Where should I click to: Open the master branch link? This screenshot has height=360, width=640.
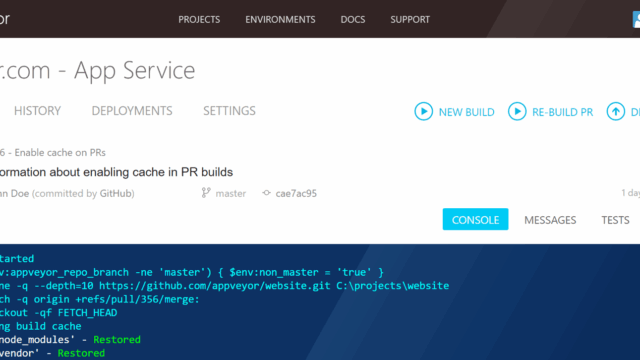tap(231, 193)
